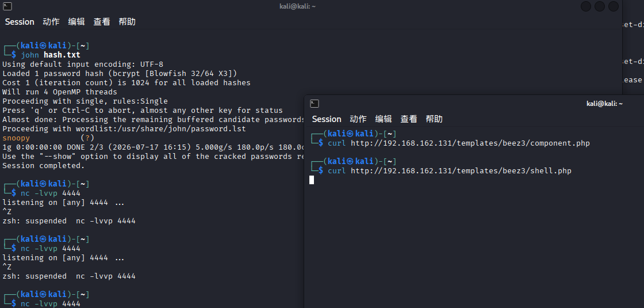
Task: Click the 'john hash.txt' command line
Action: click(51, 55)
